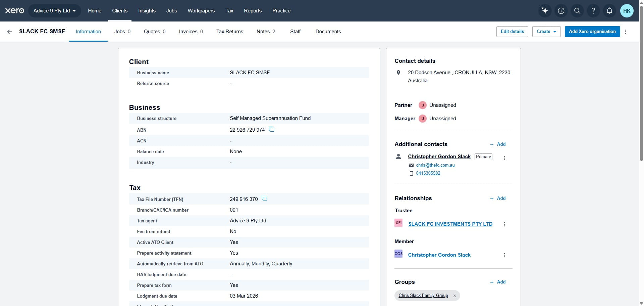Screen dimensions: 644x306
Task: Open the help question mark icon
Action: click(593, 11)
